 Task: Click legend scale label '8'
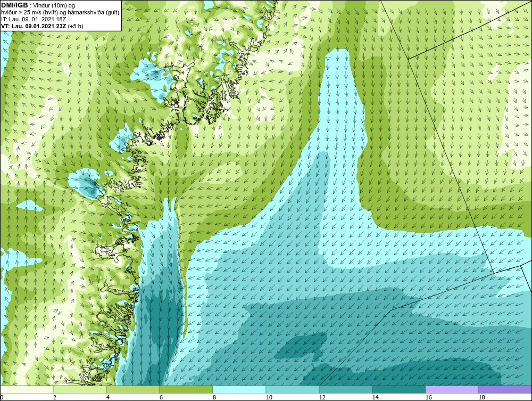click(x=214, y=397)
